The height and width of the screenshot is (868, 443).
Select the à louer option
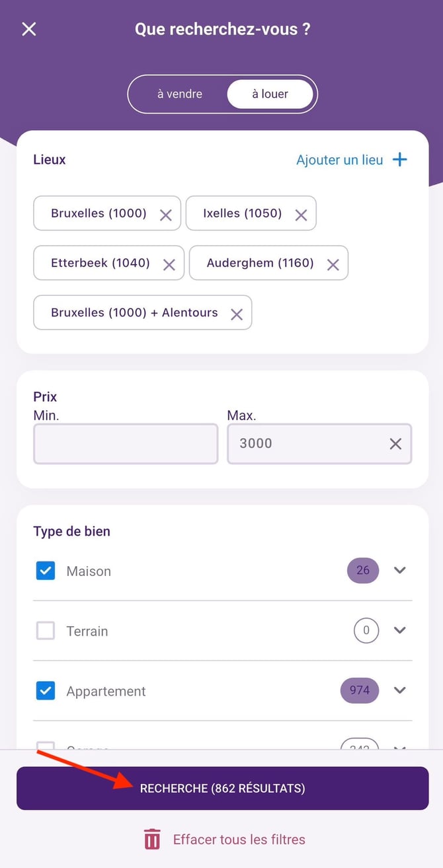click(270, 94)
